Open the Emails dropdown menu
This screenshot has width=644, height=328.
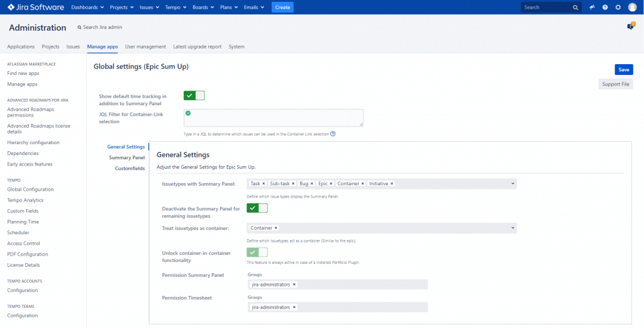click(255, 8)
